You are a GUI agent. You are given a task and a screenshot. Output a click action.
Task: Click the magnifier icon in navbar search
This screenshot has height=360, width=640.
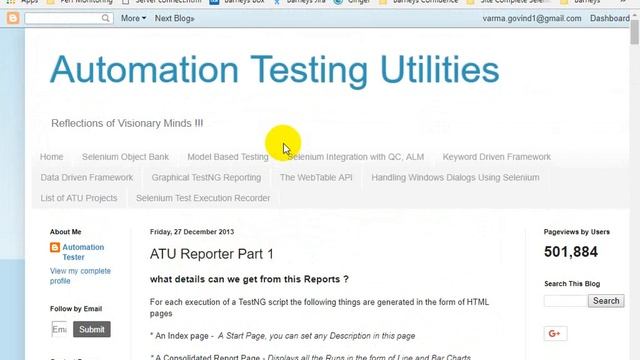pyautogui.click(x=106, y=18)
